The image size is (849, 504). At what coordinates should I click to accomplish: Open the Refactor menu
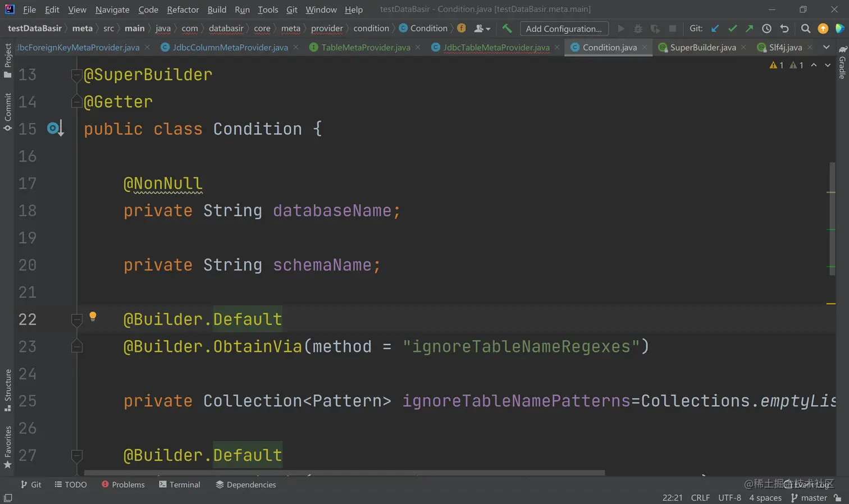click(183, 10)
